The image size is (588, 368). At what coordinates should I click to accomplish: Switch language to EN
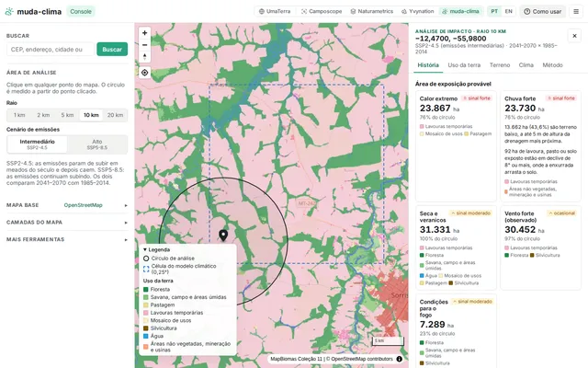pos(508,11)
